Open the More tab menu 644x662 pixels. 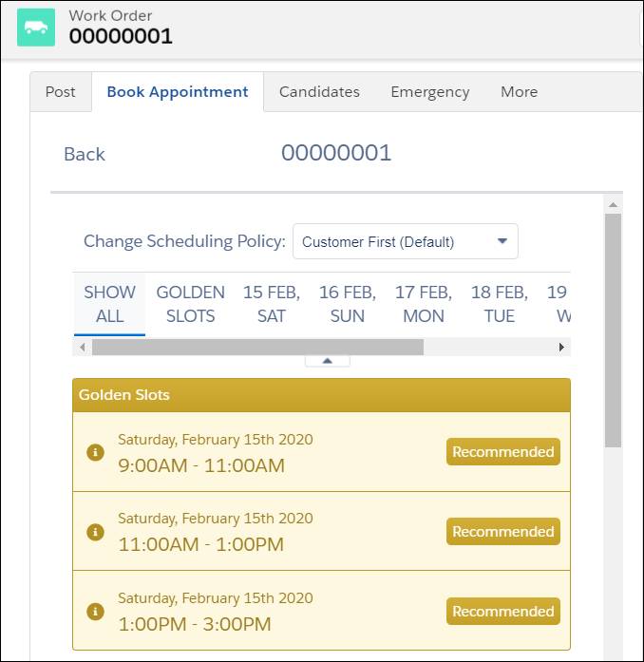[x=519, y=91]
